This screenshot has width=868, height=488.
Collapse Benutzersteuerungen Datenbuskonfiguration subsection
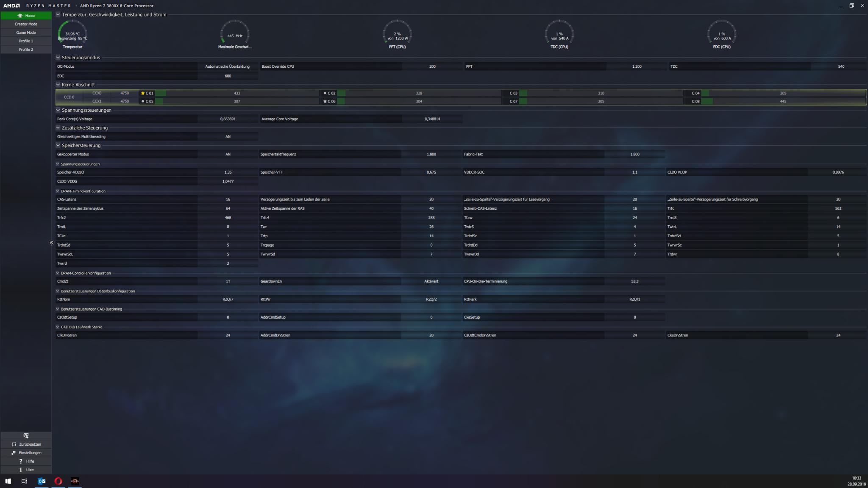point(58,291)
